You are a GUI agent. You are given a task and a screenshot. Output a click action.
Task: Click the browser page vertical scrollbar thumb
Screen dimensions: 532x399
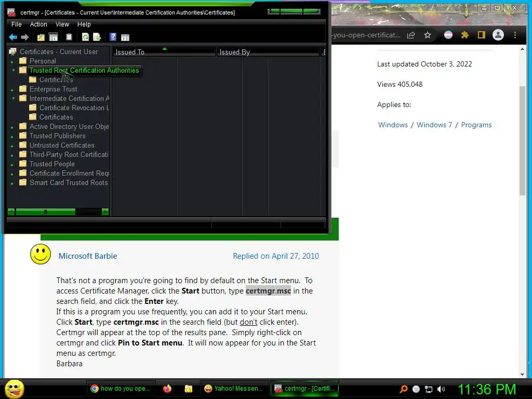[522, 140]
